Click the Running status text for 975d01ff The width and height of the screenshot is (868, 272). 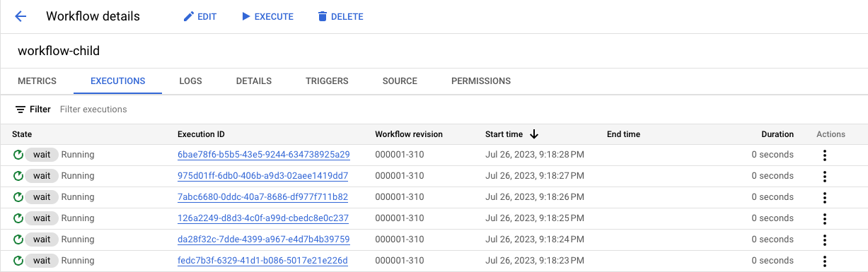(x=78, y=176)
